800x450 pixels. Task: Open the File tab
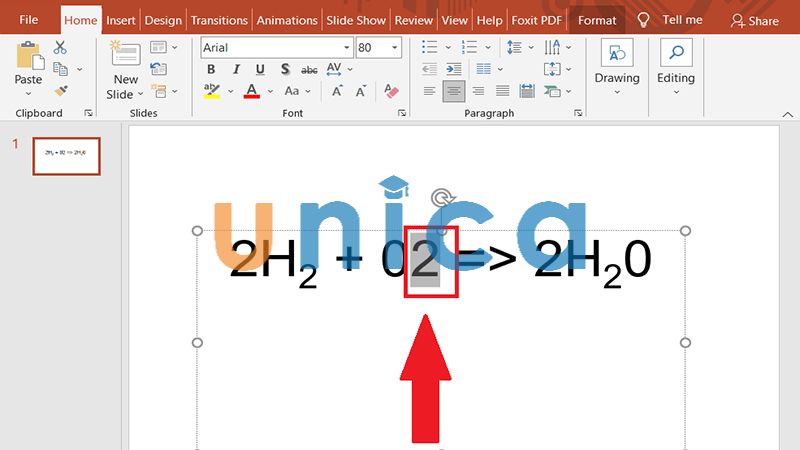(29, 20)
